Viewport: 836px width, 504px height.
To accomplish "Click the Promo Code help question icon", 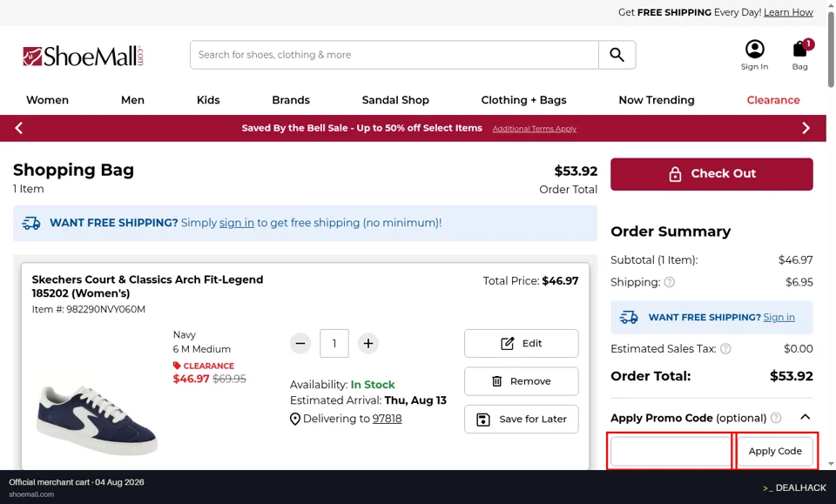I will 776,418.
